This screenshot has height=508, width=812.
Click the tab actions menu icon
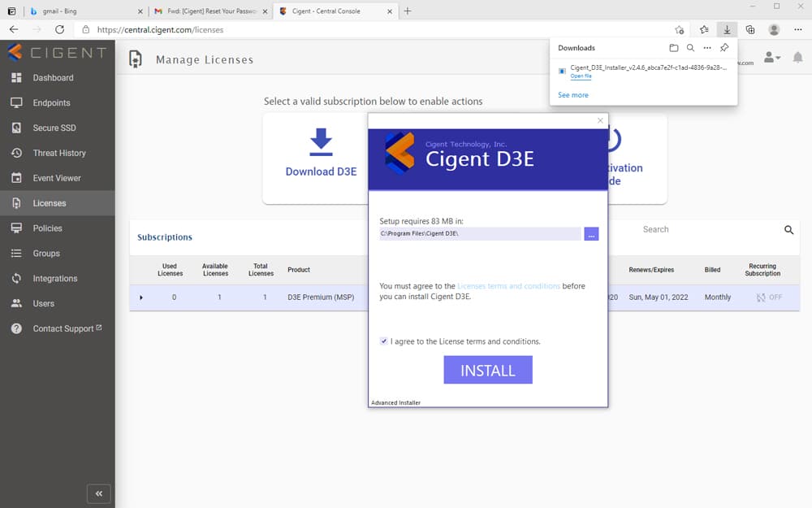pyautogui.click(x=11, y=11)
